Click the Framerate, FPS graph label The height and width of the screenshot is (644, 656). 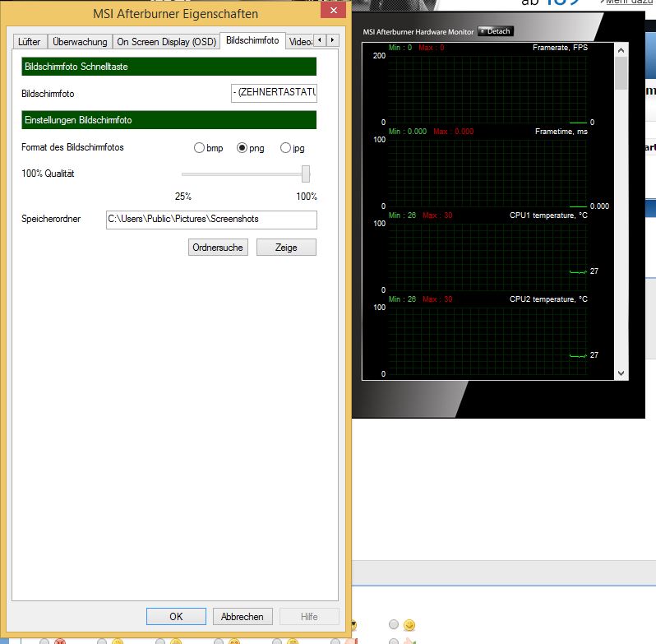[560, 48]
